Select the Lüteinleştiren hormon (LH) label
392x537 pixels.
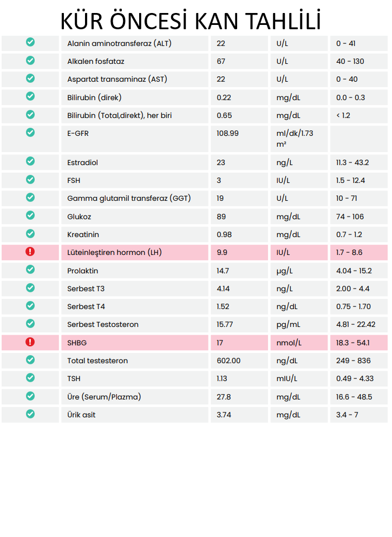click(x=114, y=253)
